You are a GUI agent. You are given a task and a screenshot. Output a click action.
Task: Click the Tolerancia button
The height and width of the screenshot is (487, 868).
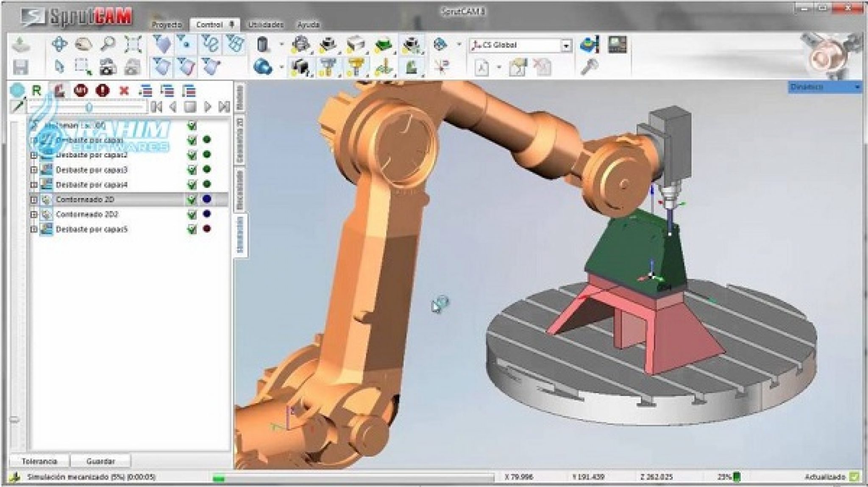pyautogui.click(x=39, y=461)
